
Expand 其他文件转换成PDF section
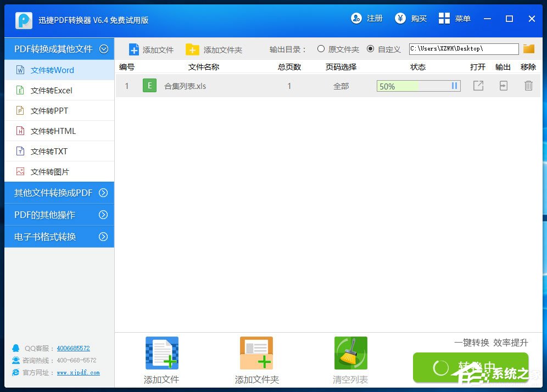tap(54, 193)
